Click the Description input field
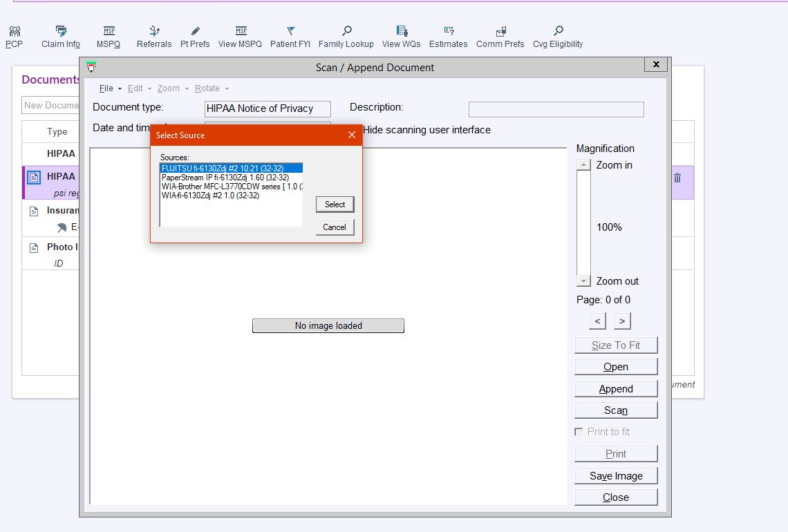This screenshot has height=532, width=788. [x=556, y=109]
